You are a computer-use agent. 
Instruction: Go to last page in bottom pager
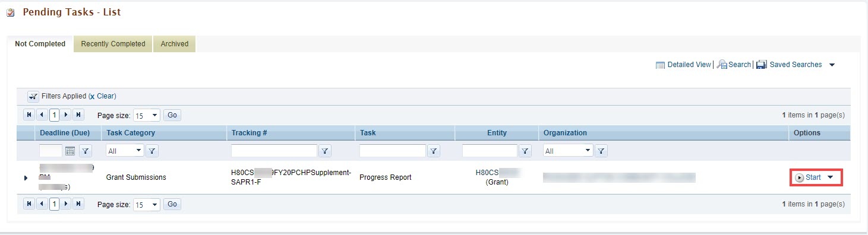(78, 204)
